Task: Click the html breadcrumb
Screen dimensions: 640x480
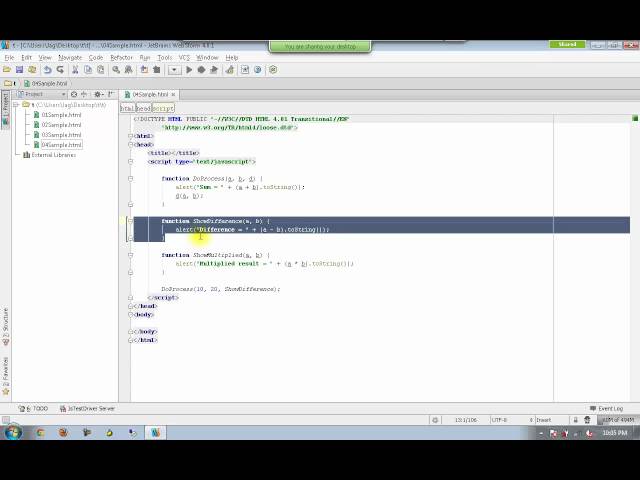Action: tap(127, 108)
